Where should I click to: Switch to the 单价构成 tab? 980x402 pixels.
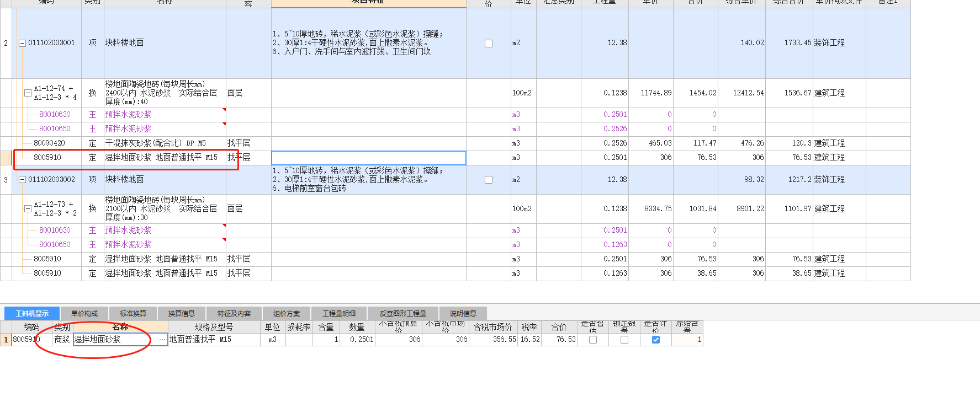(84, 313)
